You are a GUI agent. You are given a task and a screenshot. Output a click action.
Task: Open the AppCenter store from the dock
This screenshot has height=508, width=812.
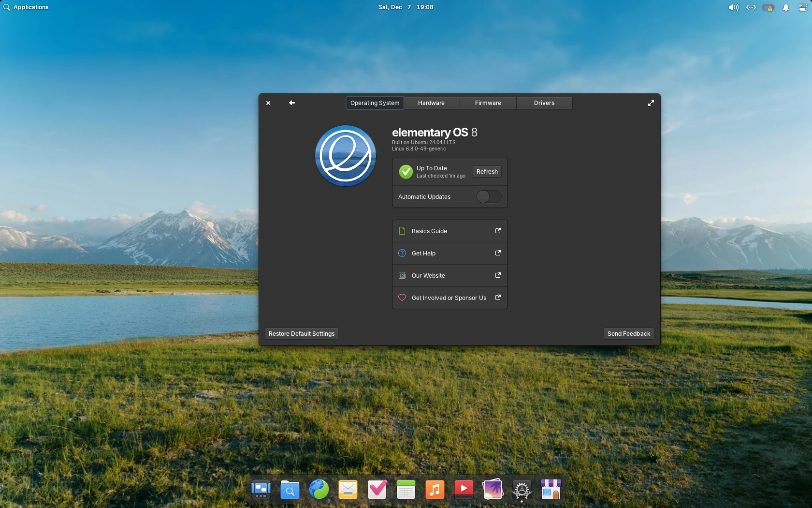(550, 490)
